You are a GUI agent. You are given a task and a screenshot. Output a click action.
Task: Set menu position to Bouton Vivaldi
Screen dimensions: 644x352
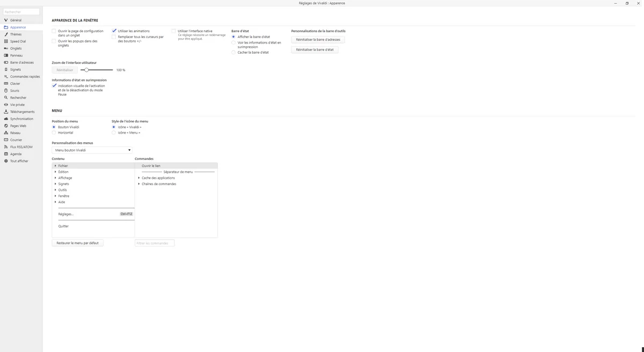click(54, 127)
